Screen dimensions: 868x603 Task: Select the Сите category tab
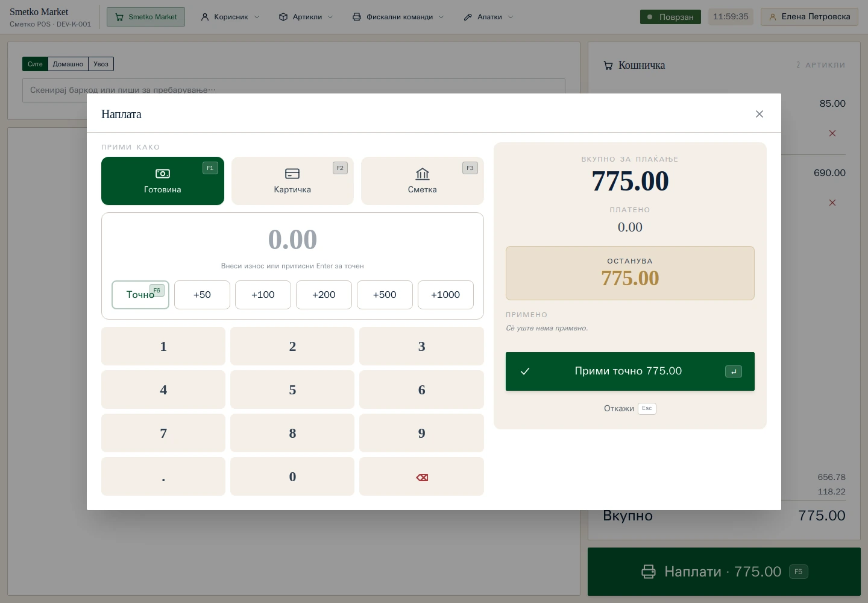pos(35,64)
